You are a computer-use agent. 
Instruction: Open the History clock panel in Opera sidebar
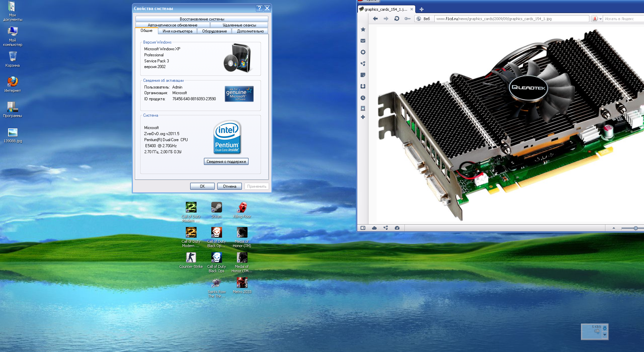363,98
